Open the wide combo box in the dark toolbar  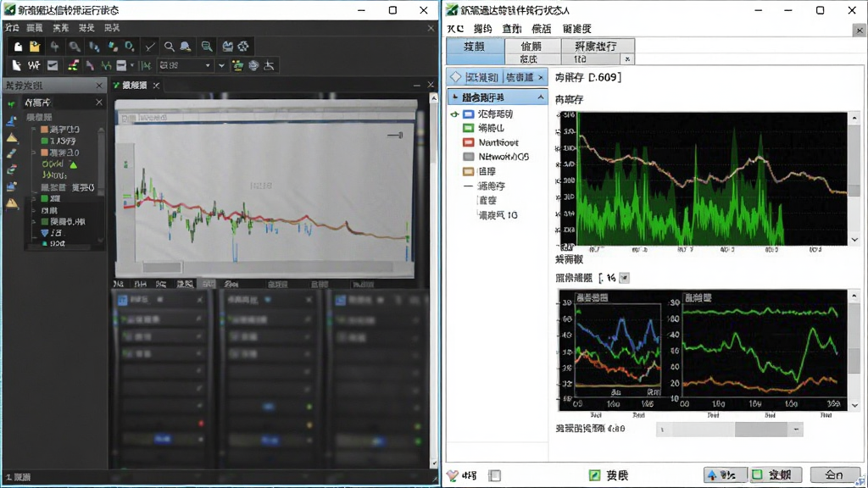coord(186,66)
